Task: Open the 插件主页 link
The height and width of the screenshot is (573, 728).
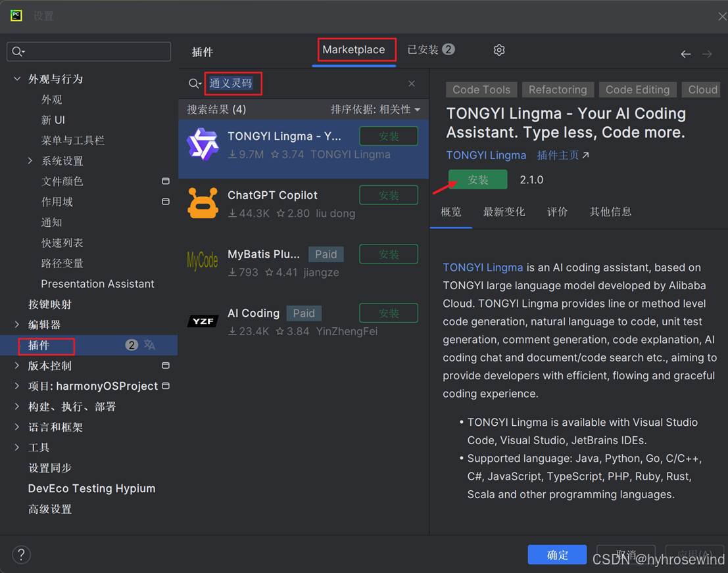Action: pyautogui.click(x=558, y=156)
